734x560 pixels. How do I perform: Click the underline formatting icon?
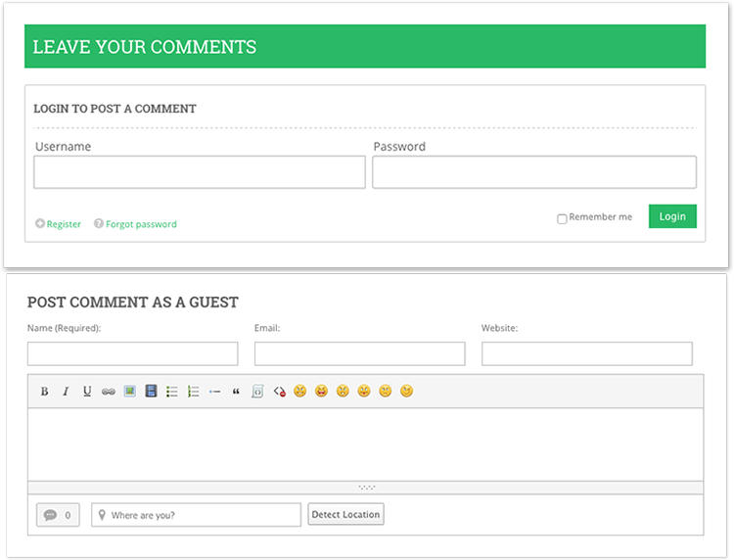(87, 392)
